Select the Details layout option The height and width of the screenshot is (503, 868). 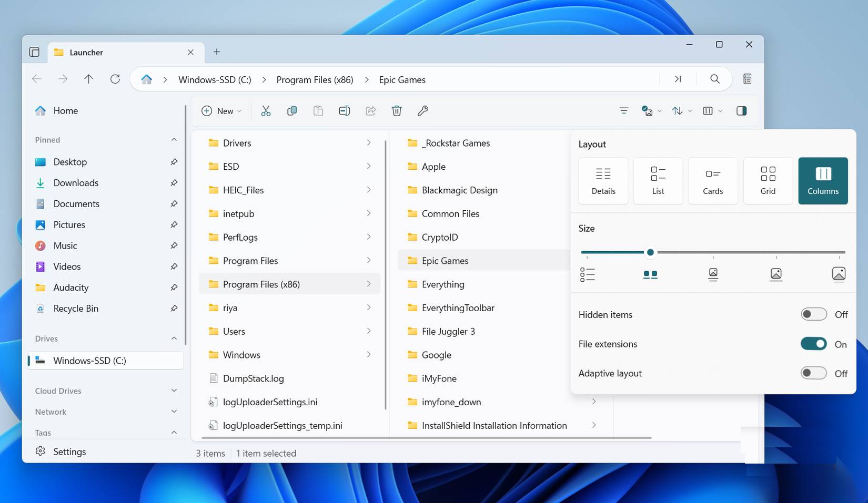click(603, 181)
